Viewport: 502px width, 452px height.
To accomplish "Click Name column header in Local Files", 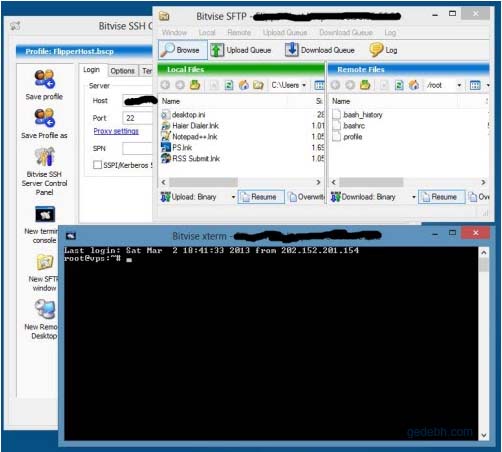I will [171, 101].
